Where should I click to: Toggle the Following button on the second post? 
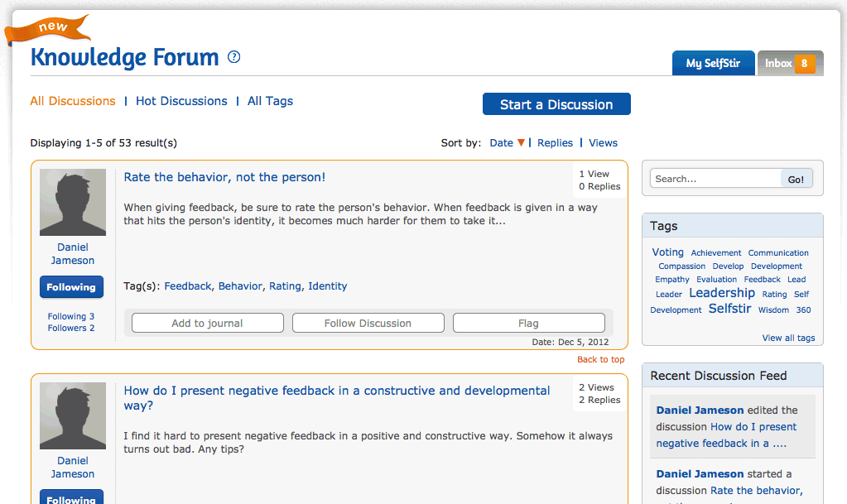pos(71,497)
